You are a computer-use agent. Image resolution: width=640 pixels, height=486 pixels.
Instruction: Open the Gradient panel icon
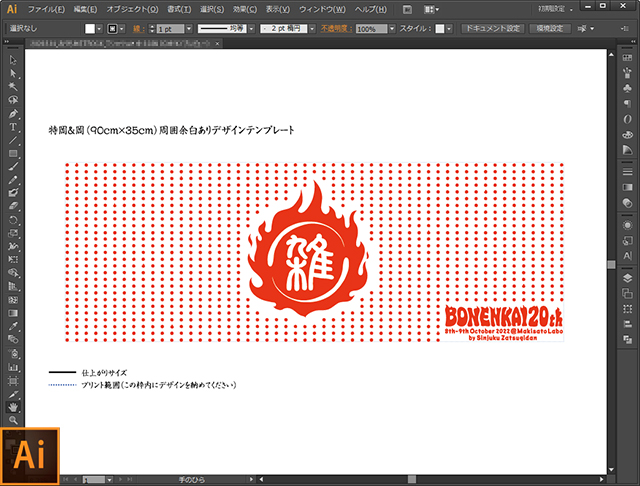coord(627,187)
